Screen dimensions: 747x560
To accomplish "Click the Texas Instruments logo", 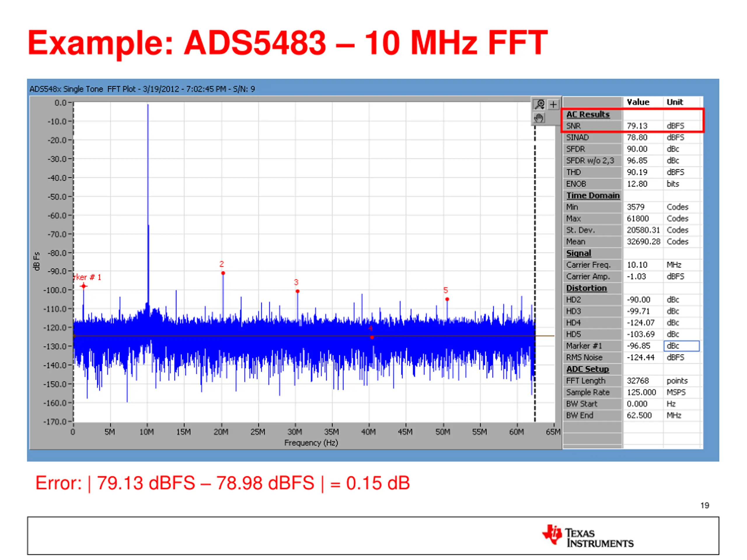I will pos(588,536).
